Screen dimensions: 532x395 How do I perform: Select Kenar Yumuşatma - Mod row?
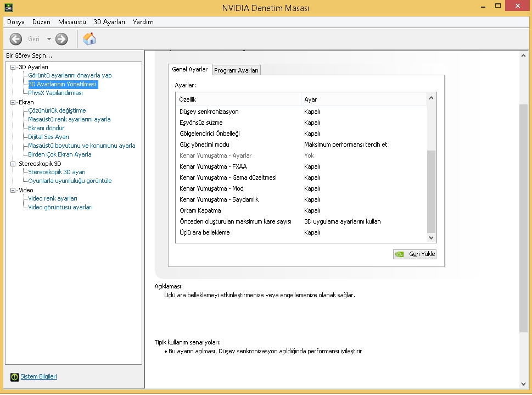tap(301, 188)
